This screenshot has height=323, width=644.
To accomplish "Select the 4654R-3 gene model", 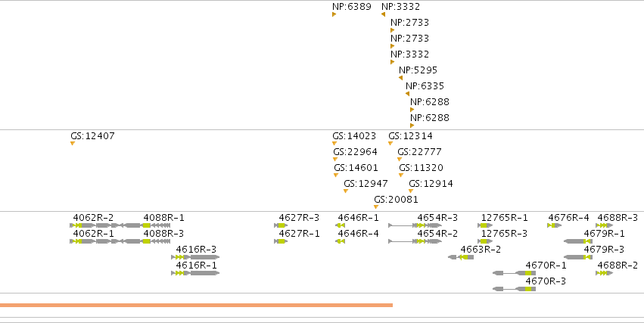I will pyautogui.click(x=415, y=225).
